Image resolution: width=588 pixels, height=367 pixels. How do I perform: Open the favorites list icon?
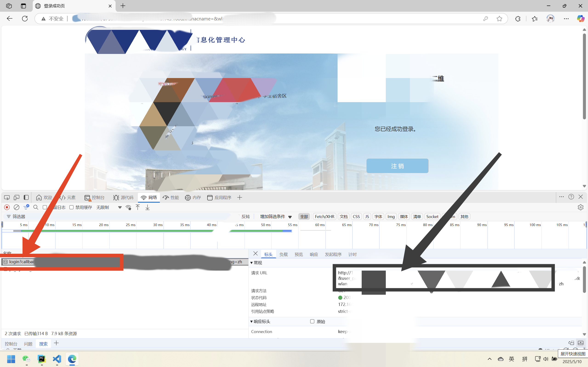point(534,19)
